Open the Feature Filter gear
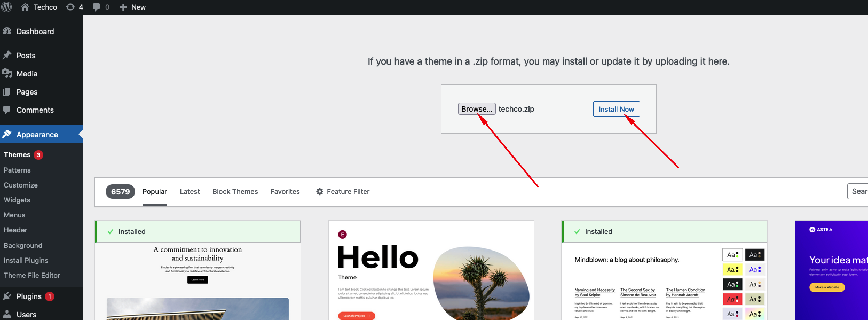Image resolution: width=868 pixels, height=320 pixels. tap(320, 191)
